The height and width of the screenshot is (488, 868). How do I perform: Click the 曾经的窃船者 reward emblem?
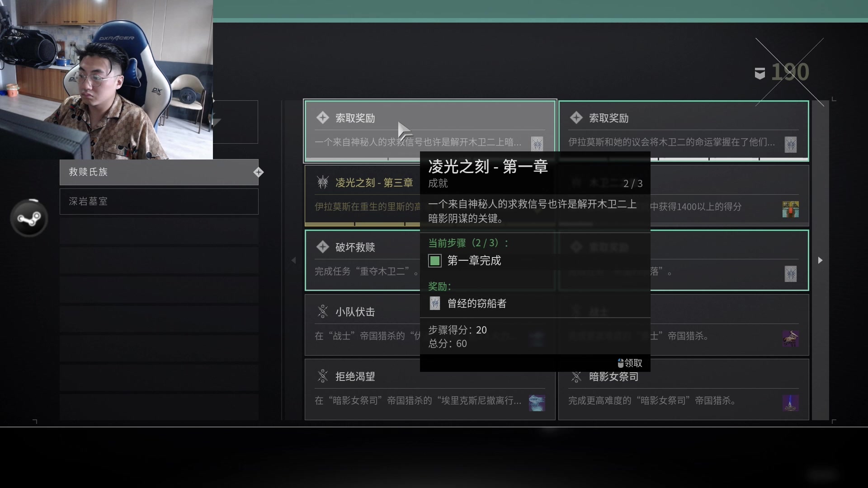click(435, 303)
